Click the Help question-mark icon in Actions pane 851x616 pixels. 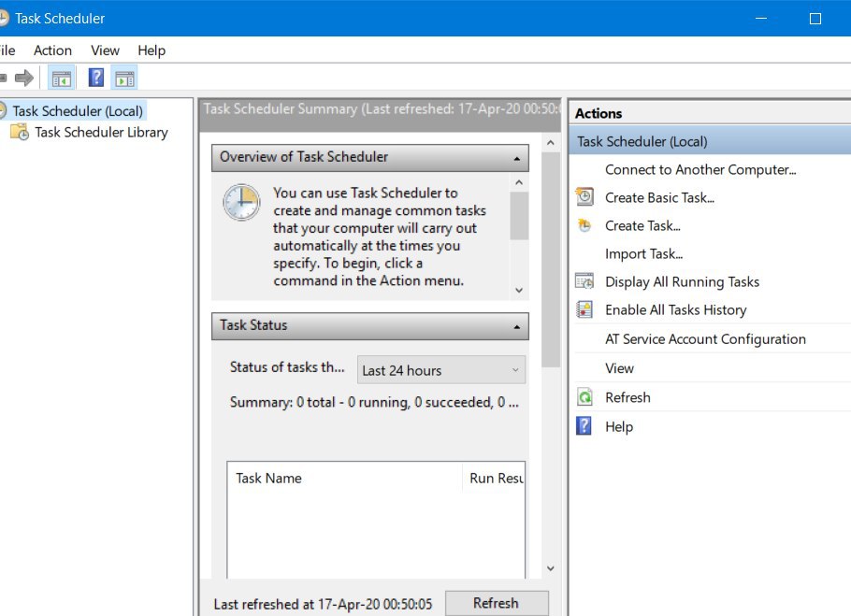584,426
